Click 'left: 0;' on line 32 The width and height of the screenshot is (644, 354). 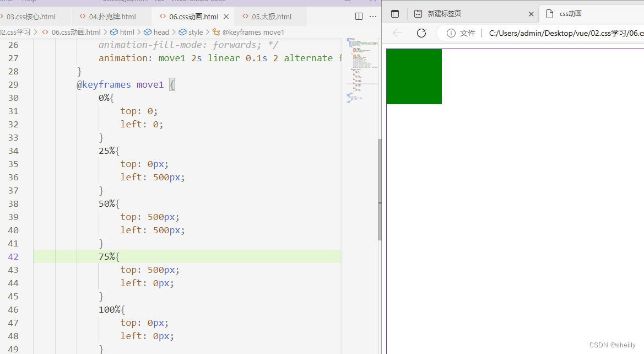tap(142, 124)
